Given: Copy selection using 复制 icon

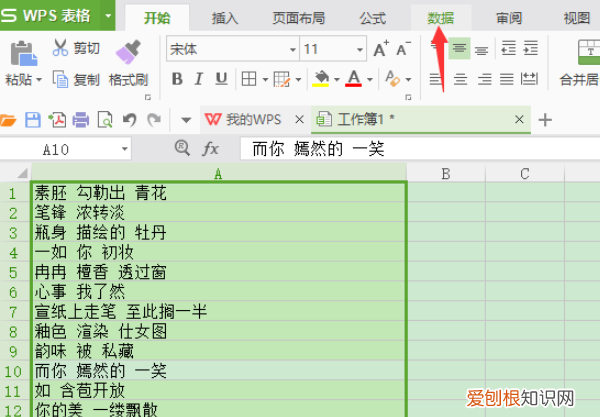Looking at the screenshot, I should (x=60, y=80).
